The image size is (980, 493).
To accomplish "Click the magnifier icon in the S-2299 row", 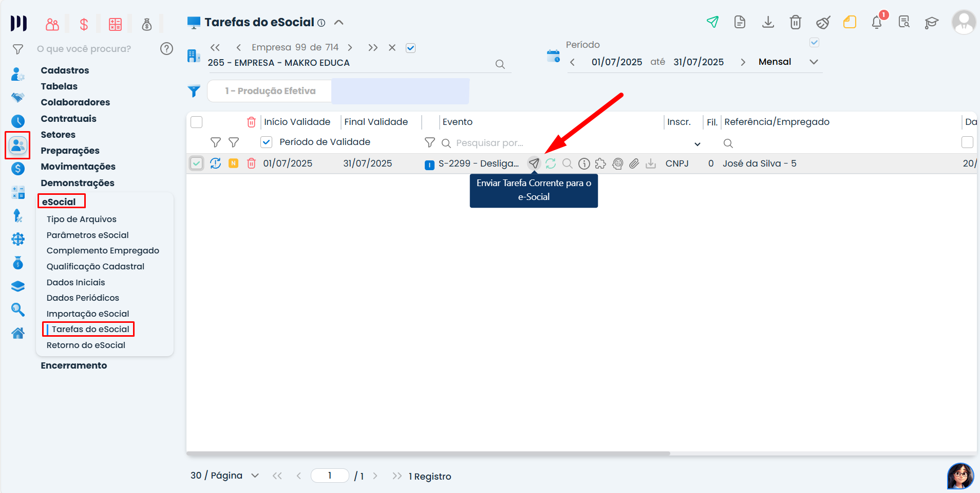I will tap(568, 163).
